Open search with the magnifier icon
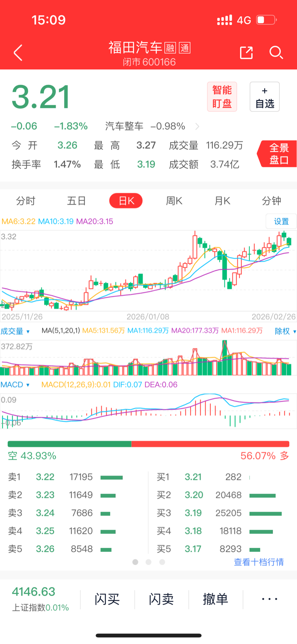The width and height of the screenshot is (297, 644). pos(276,53)
